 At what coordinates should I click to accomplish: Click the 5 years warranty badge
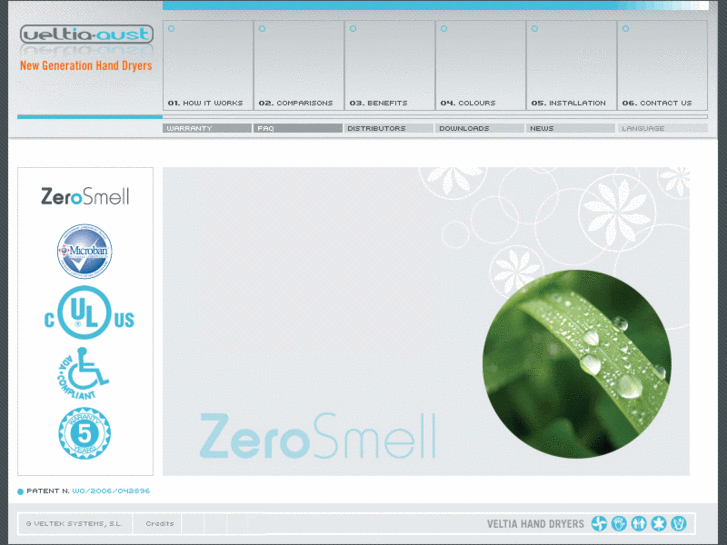(84, 433)
